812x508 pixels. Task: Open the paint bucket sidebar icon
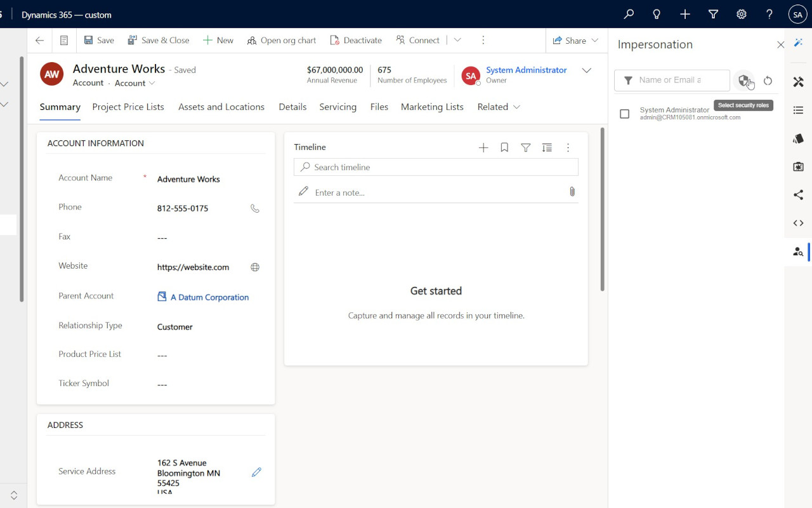(798, 138)
